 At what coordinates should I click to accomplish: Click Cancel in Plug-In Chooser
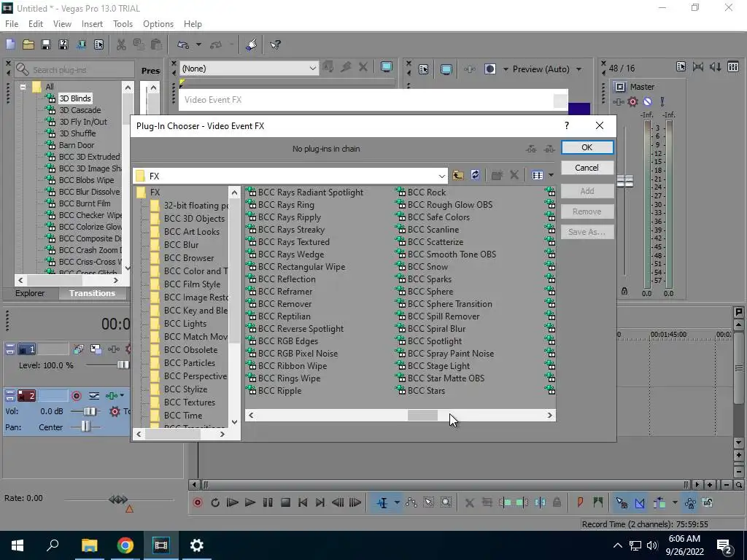point(587,168)
